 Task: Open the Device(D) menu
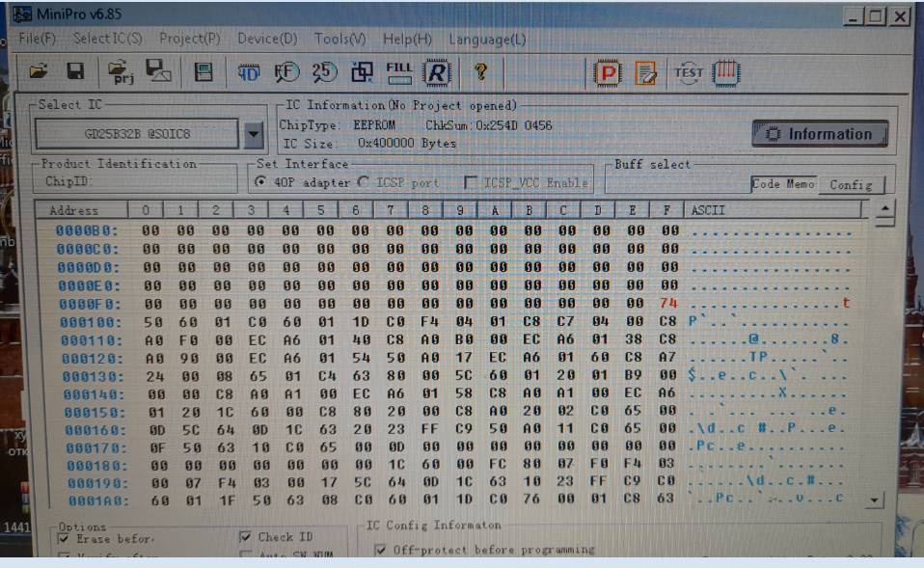267,39
